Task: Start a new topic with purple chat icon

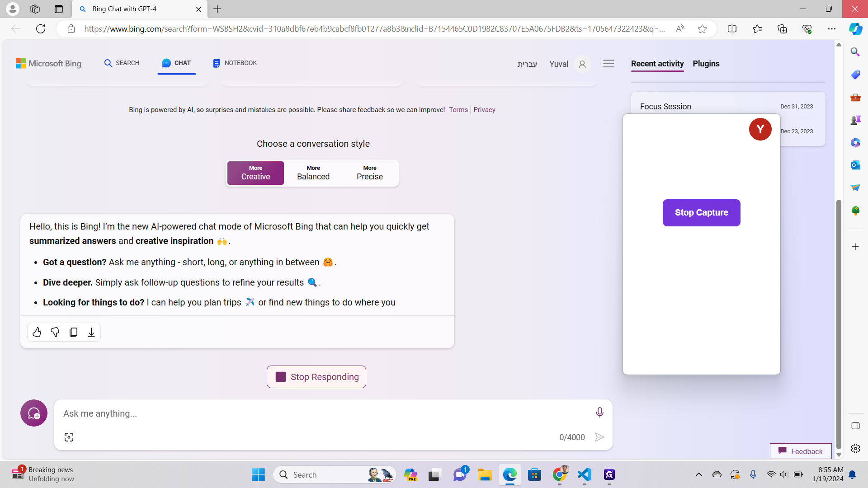Action: point(34,413)
